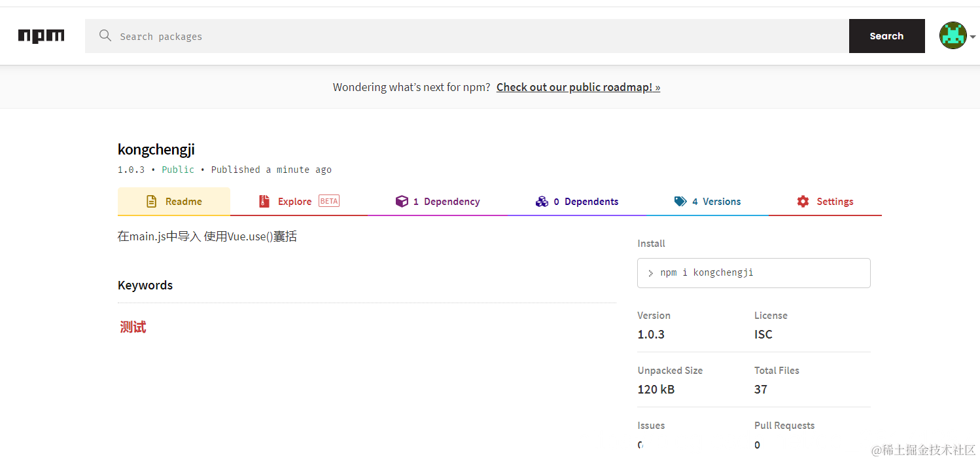
Task: Click the readme text about main.js
Action: 207,236
